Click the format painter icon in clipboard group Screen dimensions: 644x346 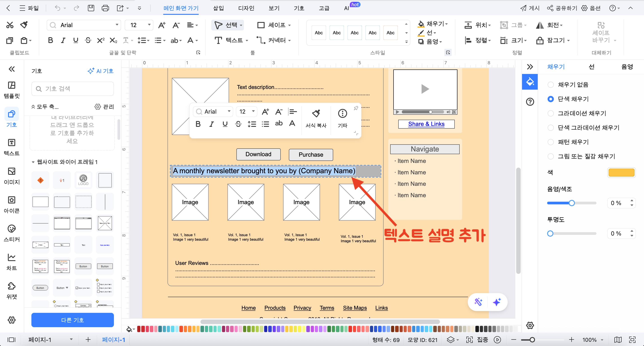24,25
